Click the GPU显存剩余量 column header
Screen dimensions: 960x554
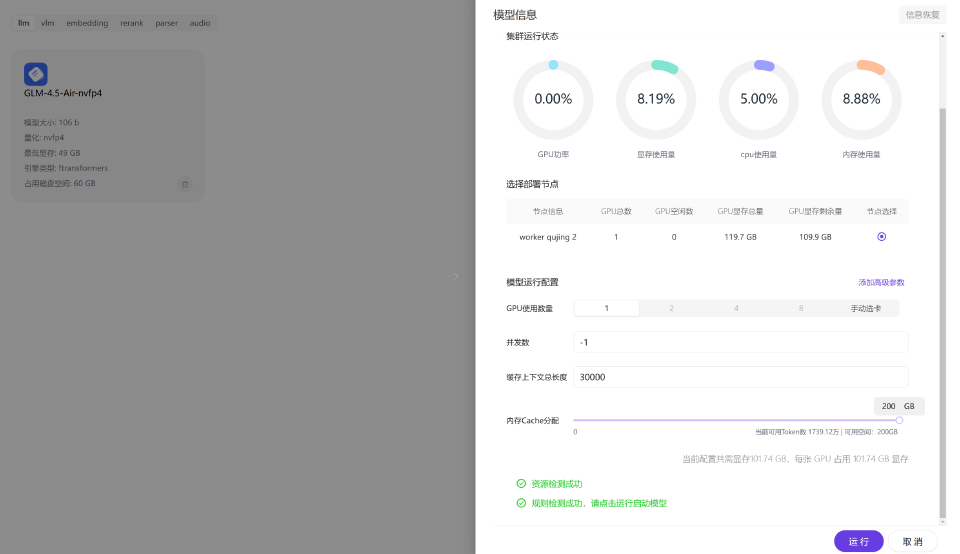816,211
